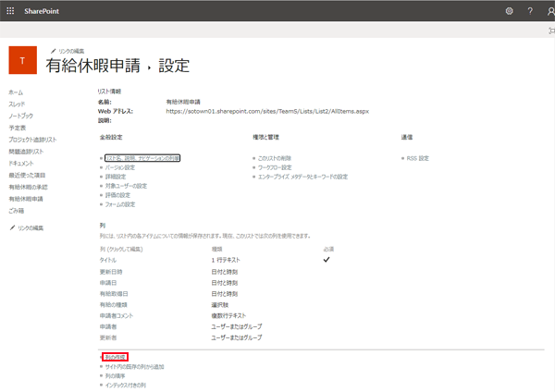Click the required checkmark in タイトル row
The image size is (555, 392).
(x=327, y=260)
